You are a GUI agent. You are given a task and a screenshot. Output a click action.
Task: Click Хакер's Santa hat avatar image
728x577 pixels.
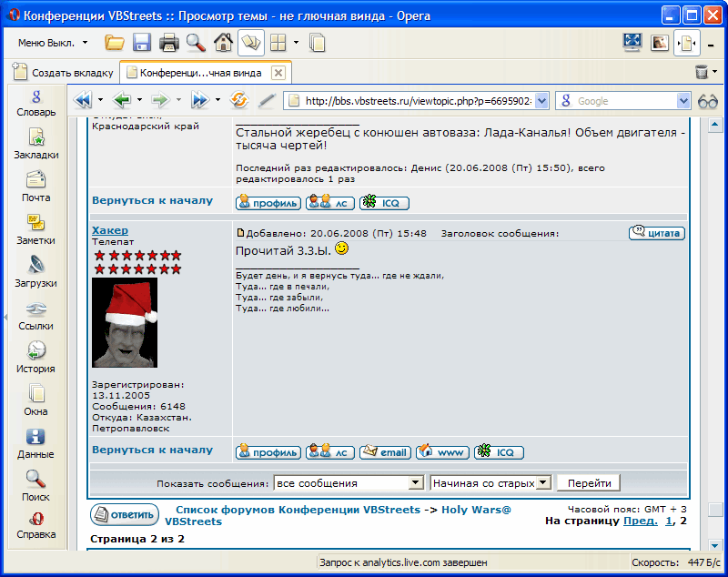click(125, 322)
